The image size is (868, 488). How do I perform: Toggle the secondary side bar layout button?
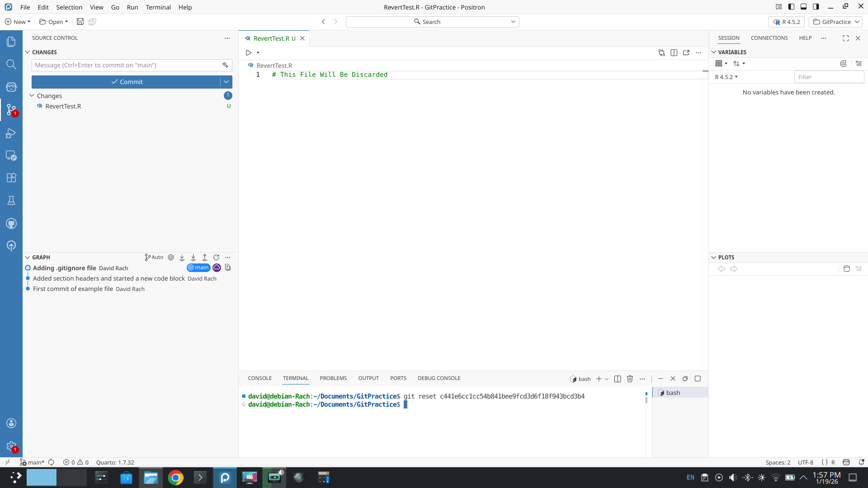click(816, 7)
